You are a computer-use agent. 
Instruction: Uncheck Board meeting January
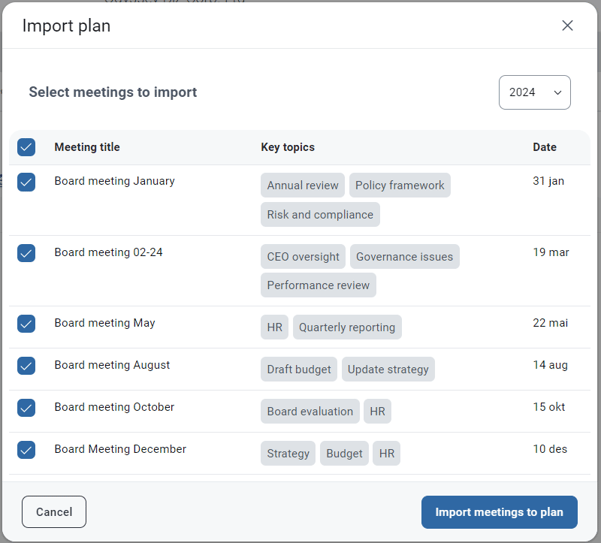(x=26, y=182)
